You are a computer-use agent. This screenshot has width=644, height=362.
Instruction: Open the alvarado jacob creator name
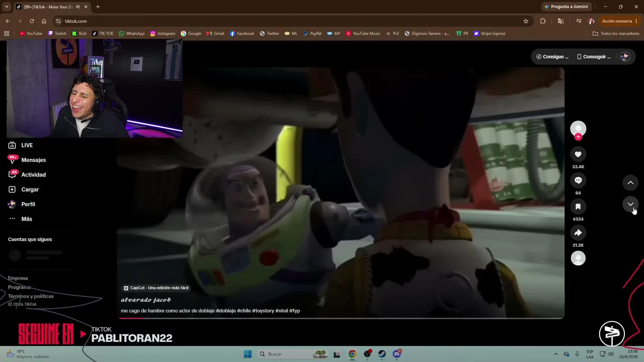[146, 300]
